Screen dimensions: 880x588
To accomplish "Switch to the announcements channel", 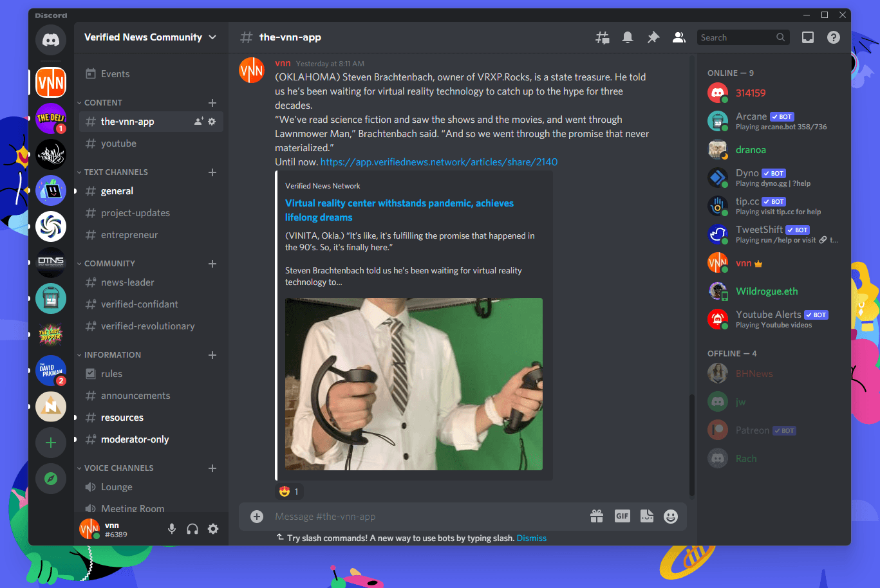I will [x=135, y=395].
